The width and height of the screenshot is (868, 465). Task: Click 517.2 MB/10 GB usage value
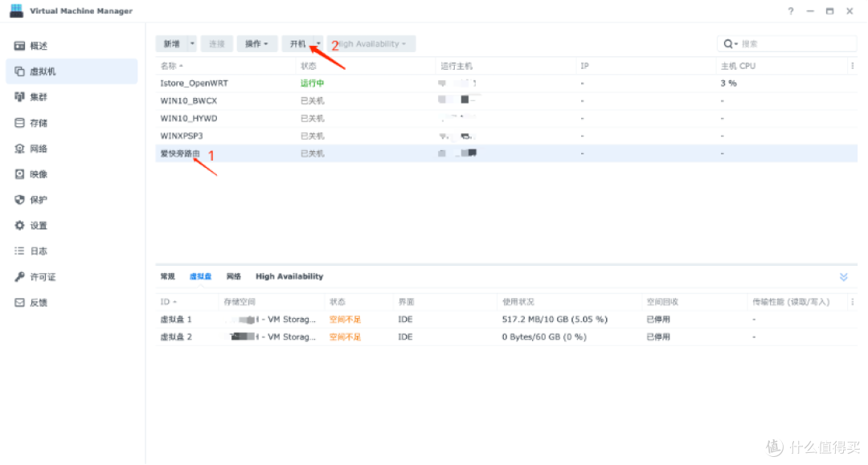(555, 320)
